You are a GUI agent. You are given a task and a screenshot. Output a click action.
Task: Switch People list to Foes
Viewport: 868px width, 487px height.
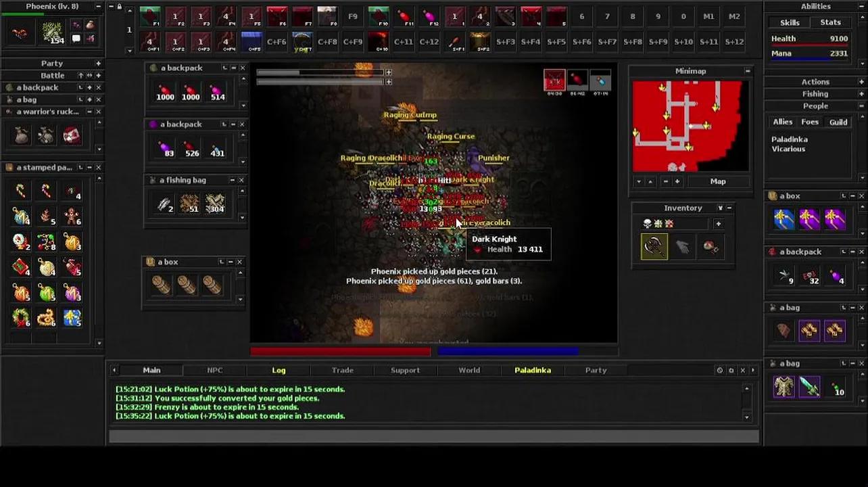tap(810, 122)
